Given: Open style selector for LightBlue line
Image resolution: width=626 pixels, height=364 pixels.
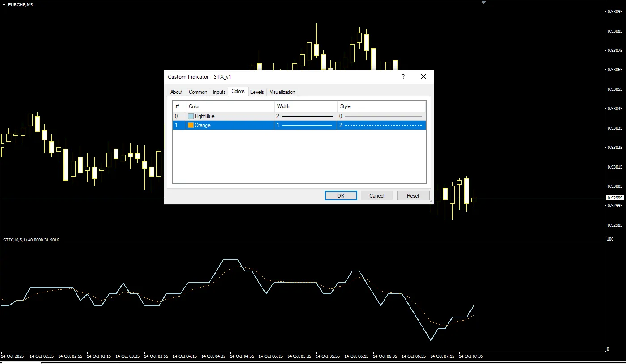Looking at the screenshot, I should tap(381, 116).
